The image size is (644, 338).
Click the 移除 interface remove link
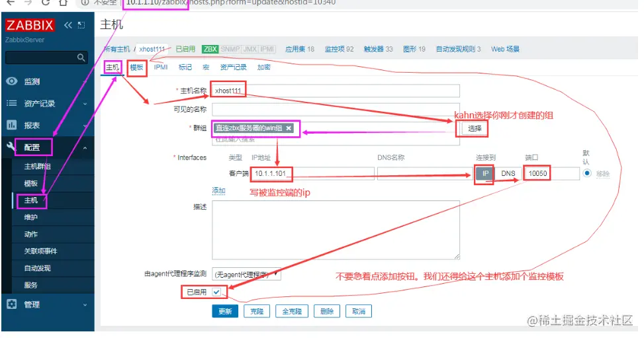coord(602,174)
